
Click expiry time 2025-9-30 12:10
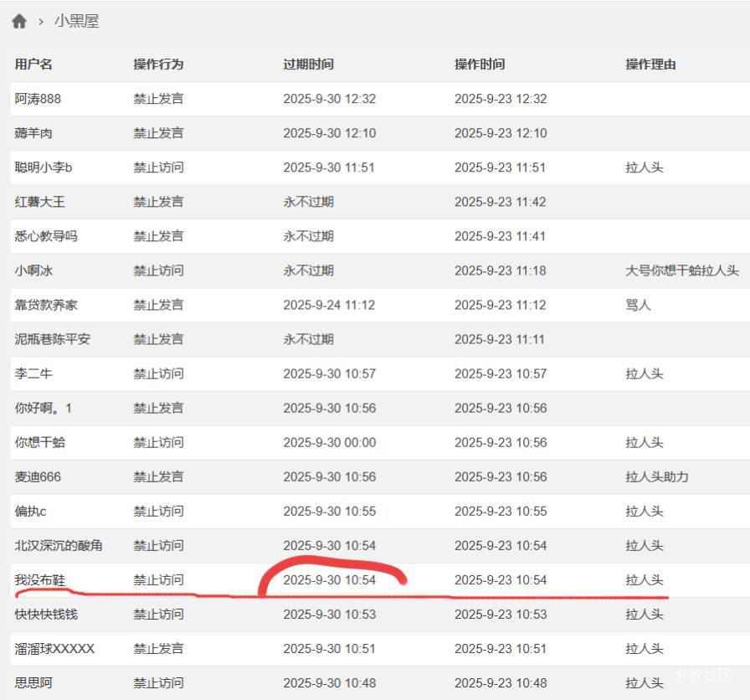330,133
